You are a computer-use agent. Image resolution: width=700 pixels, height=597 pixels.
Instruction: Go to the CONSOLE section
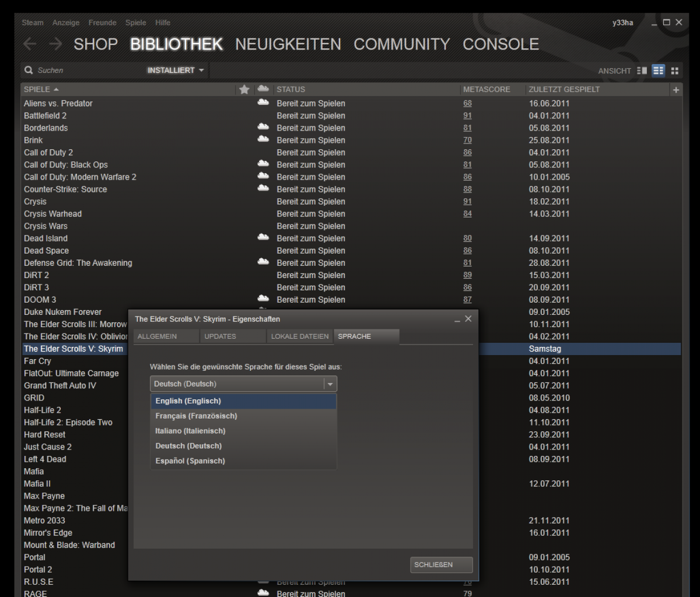501,44
